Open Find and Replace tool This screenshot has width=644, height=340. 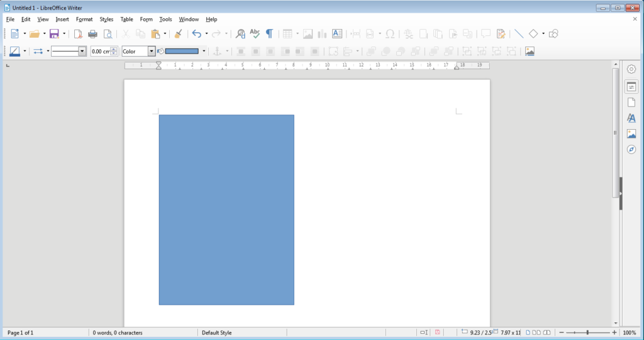[x=240, y=34]
